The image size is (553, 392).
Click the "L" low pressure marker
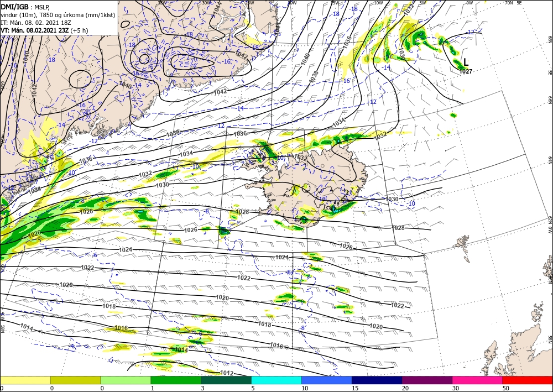pyautogui.click(x=466, y=62)
